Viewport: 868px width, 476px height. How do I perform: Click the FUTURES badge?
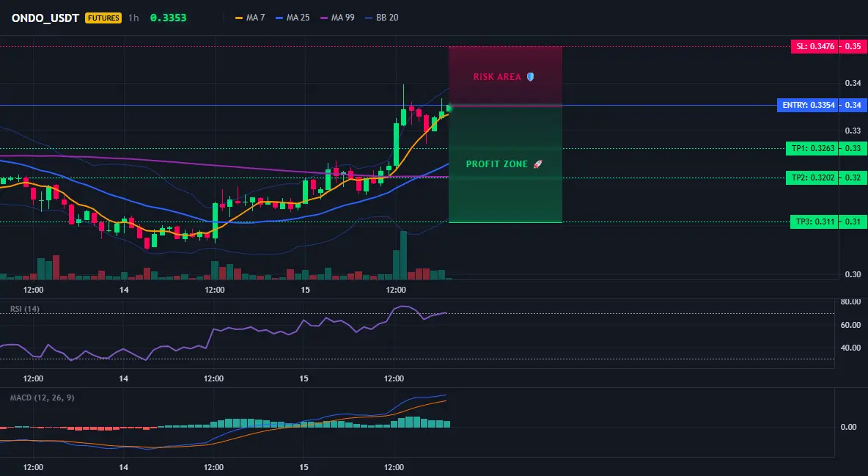(x=103, y=18)
